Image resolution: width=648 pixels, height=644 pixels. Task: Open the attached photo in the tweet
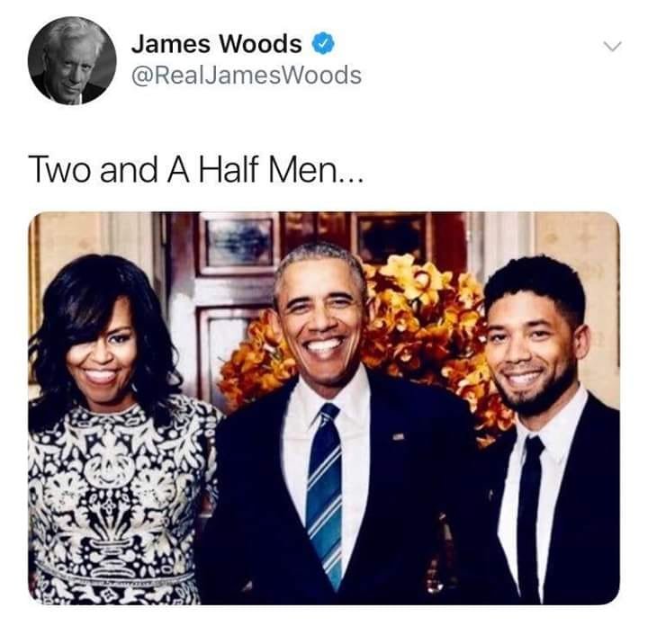pyautogui.click(x=324, y=408)
